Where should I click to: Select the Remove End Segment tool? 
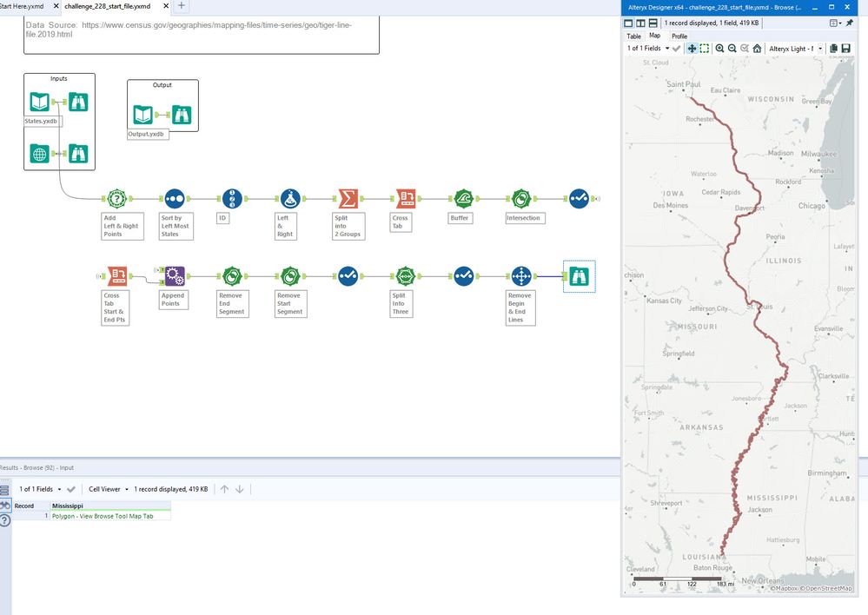tap(232, 275)
